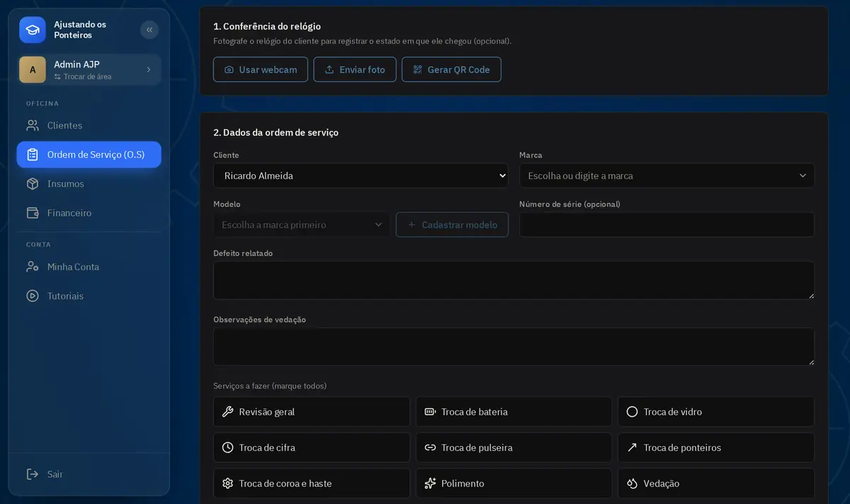Click 'Serviços a fazer (marque todos)' label

pos(270,386)
